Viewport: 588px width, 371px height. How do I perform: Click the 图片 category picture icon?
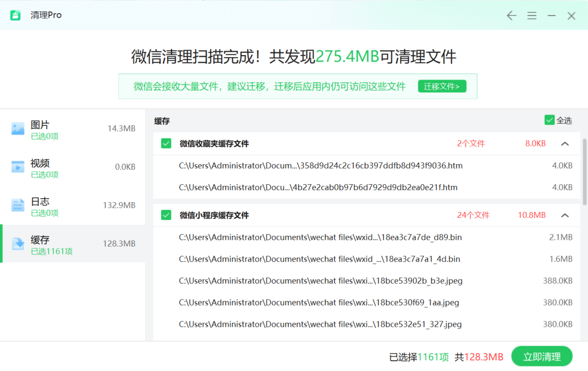point(17,129)
